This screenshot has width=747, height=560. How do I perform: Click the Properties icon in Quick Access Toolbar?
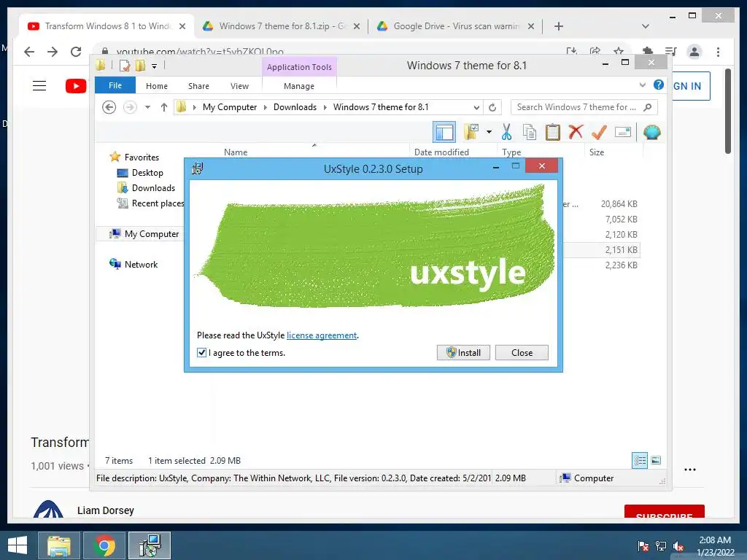(x=124, y=66)
